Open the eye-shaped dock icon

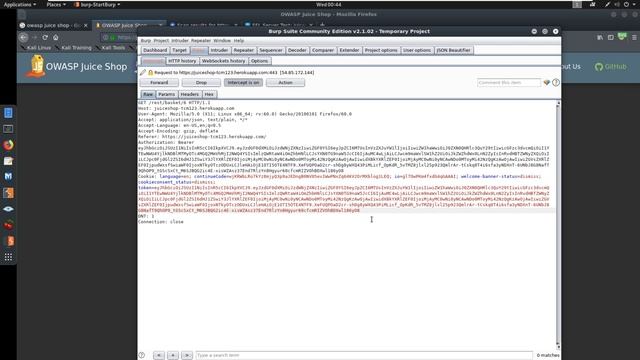8,209
